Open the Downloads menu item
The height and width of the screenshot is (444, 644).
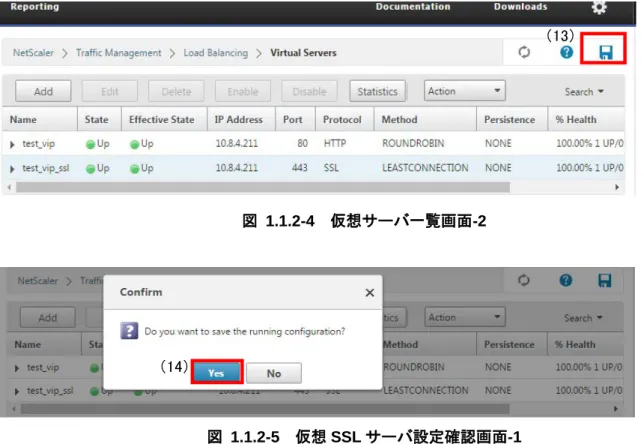coord(520,7)
